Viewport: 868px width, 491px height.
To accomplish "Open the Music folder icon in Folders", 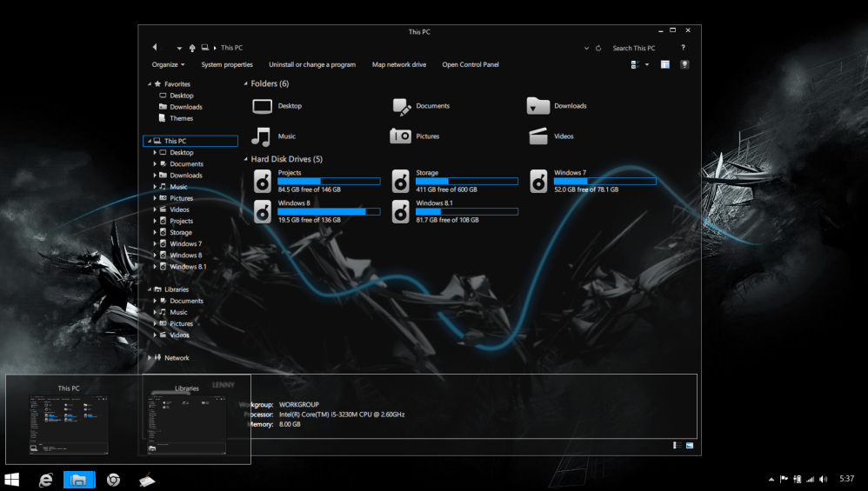I will (x=261, y=136).
